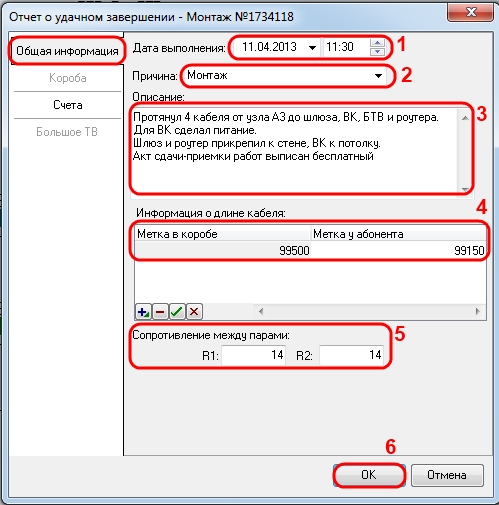Focus the R1 resistance field

point(253,355)
